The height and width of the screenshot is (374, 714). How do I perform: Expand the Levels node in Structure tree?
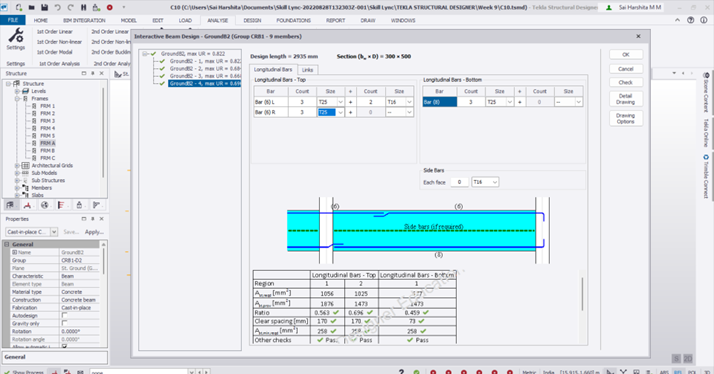click(x=17, y=91)
